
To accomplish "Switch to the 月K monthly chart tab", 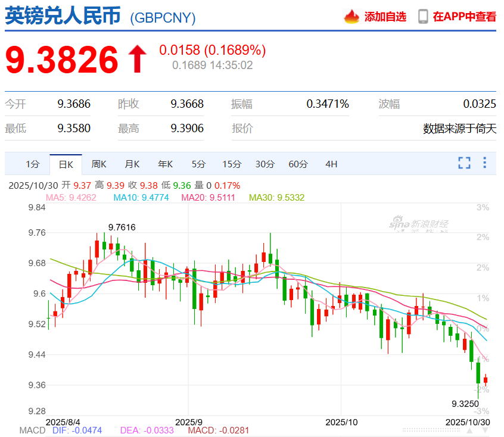I will click(132, 164).
